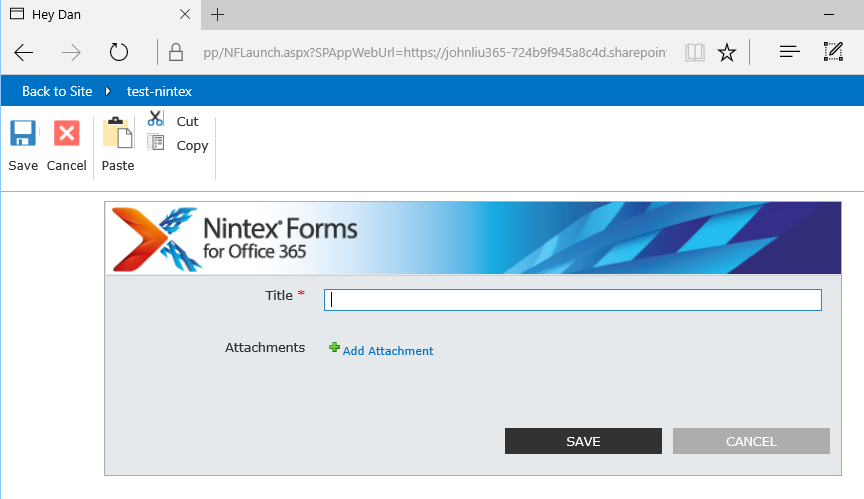The width and height of the screenshot is (864, 499).
Task: Click inside the Title text field
Action: [x=572, y=299]
